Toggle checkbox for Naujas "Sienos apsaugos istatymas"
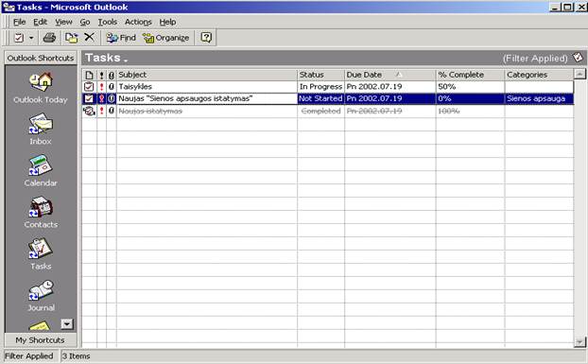This screenshot has width=588, height=364. click(x=89, y=98)
